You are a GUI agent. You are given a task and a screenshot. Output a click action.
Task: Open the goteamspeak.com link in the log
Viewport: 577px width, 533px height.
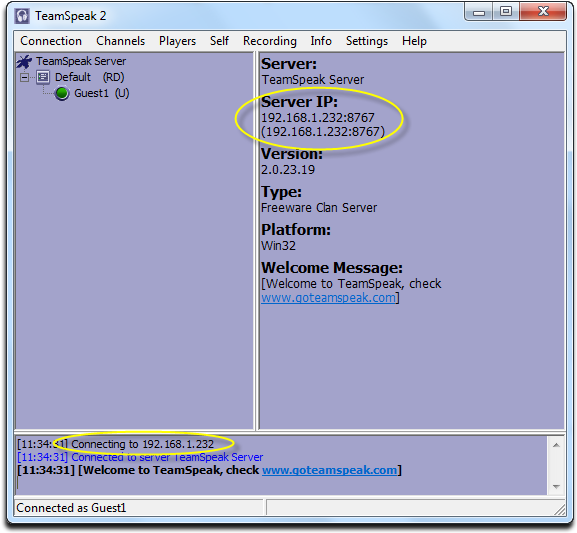pos(330,470)
